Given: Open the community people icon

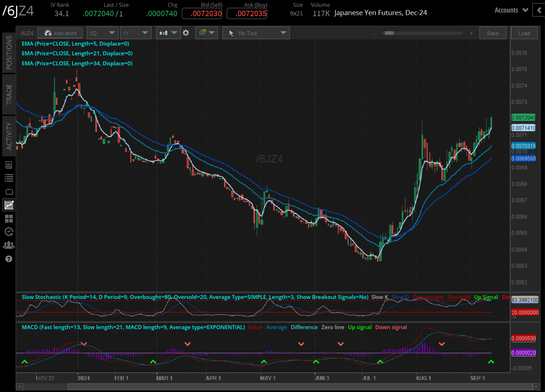Looking at the screenshot, I should pos(9,245).
